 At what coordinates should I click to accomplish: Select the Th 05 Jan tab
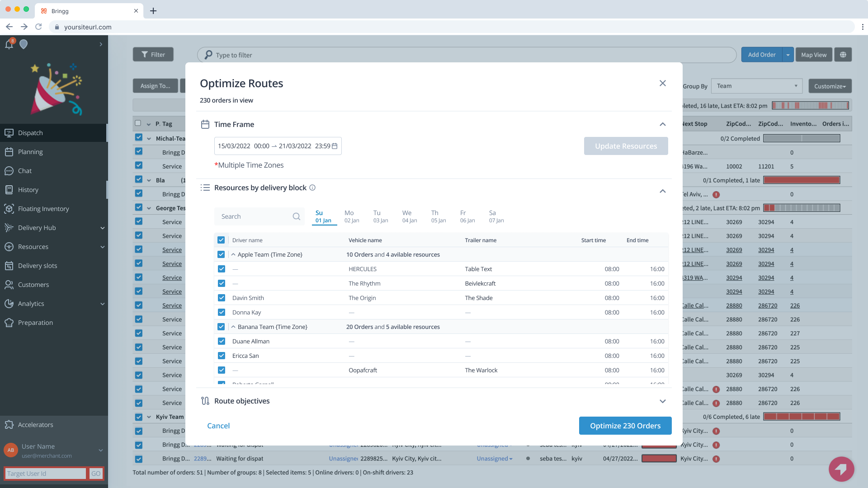point(439,216)
